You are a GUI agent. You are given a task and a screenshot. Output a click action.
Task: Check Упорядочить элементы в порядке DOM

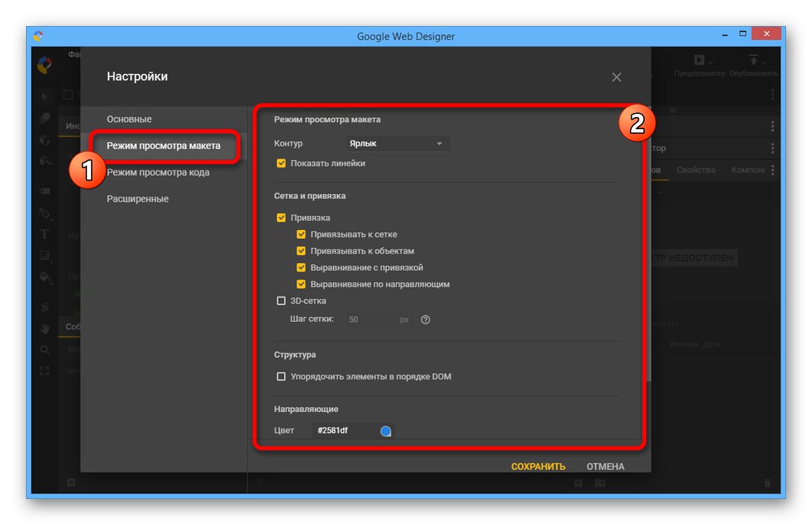point(281,376)
